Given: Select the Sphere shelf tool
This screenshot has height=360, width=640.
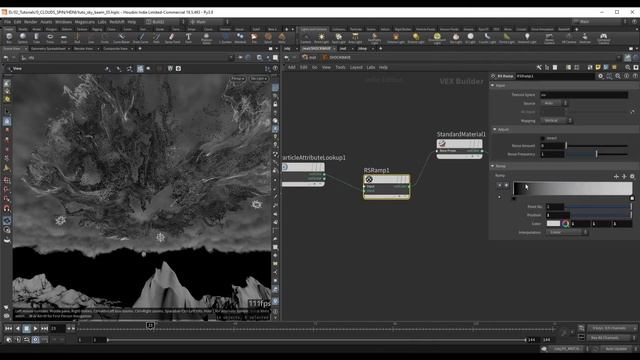Looking at the screenshot, I should [x=22, y=38].
